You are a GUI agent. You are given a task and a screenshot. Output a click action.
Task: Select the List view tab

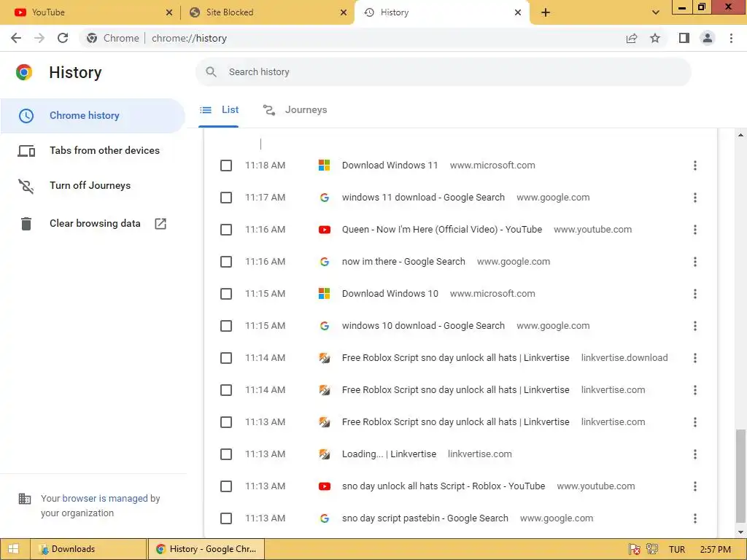tap(219, 110)
